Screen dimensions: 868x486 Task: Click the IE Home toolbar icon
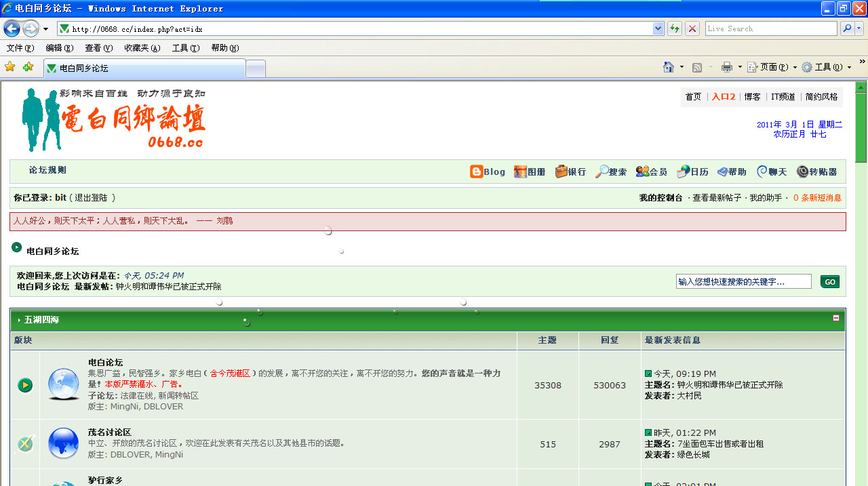click(x=669, y=67)
